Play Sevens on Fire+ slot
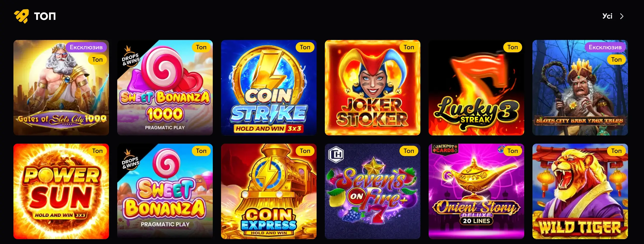Image resolution: width=644 pixels, height=244 pixels. [x=373, y=191]
